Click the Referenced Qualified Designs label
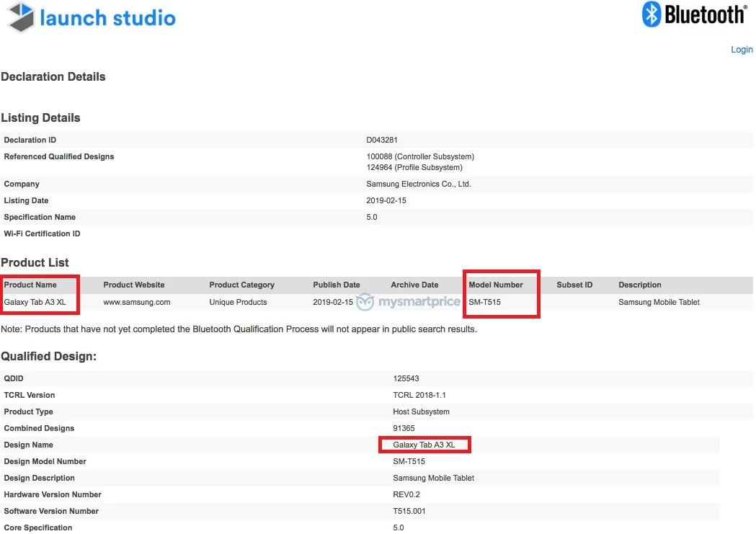The width and height of the screenshot is (756, 534). pyautogui.click(x=59, y=156)
